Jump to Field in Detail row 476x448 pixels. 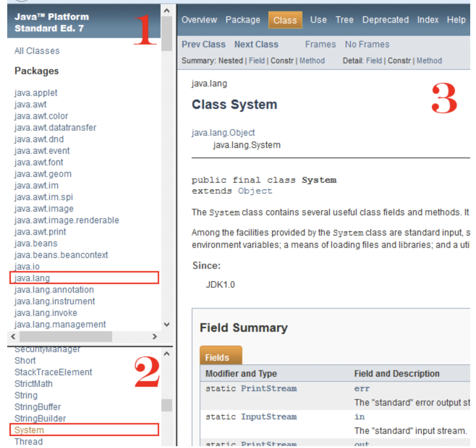click(374, 61)
